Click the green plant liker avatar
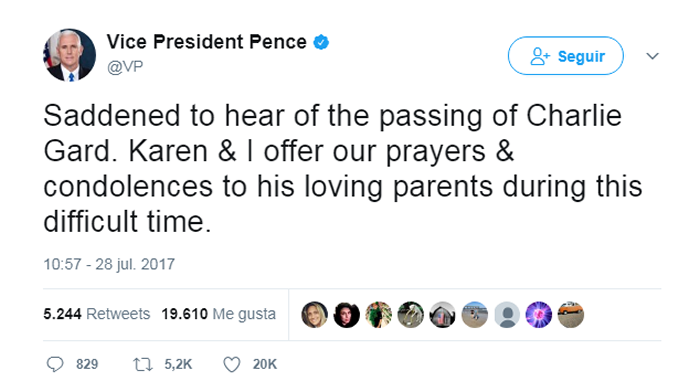This screenshot has width=700, height=392. [379, 315]
